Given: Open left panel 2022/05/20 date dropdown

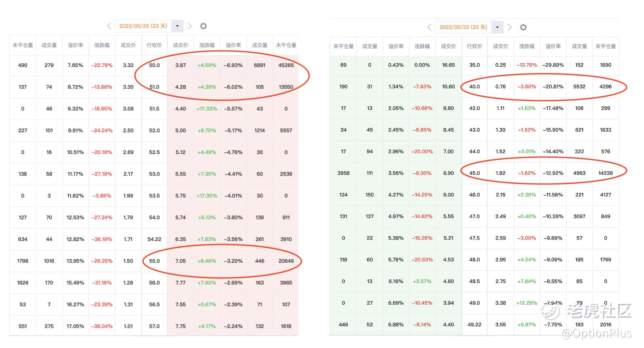Looking at the screenshot, I should [177, 26].
